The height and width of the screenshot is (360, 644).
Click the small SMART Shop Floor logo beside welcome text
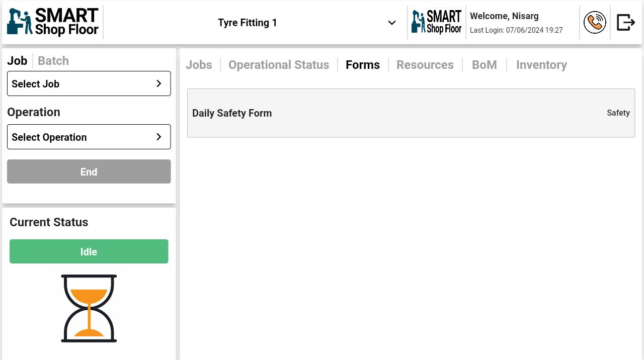(x=436, y=22)
